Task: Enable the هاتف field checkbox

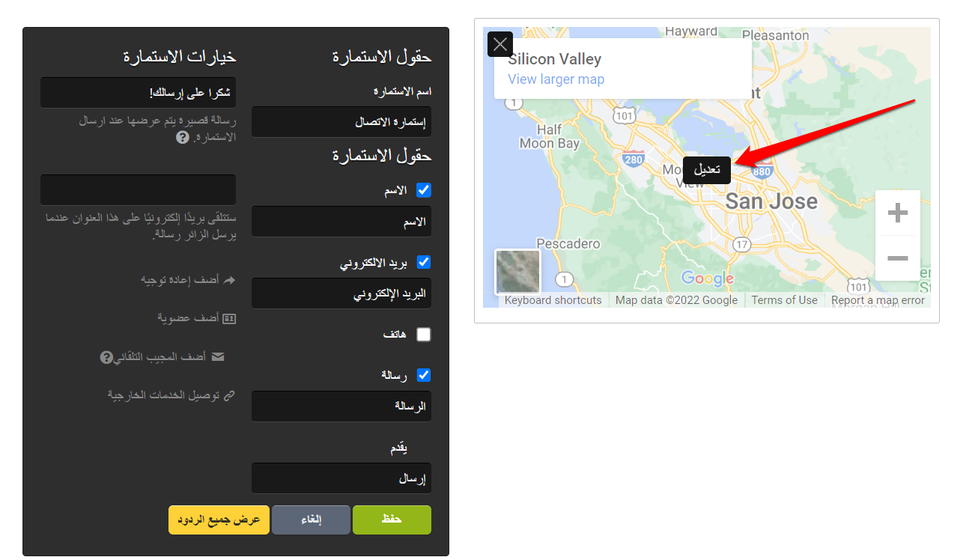Action: (x=424, y=335)
